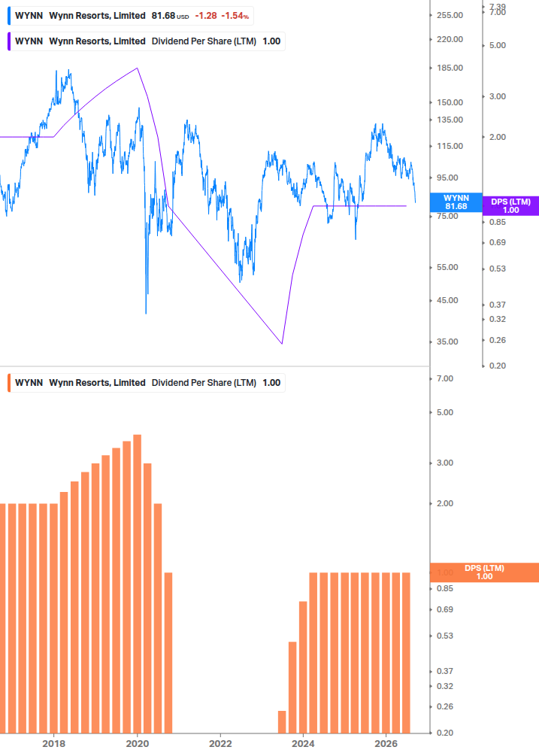The image size is (539, 756).
Task: Click the orange color marker of lower pane legend
Action: coord(9,383)
